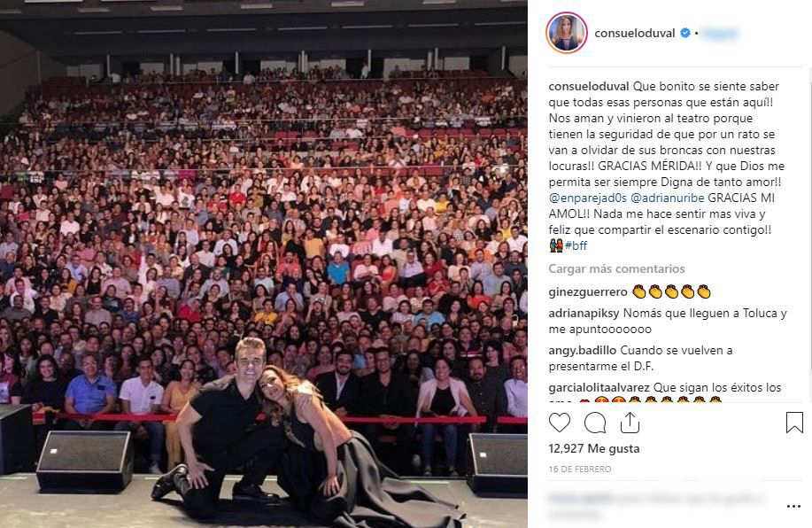
Task: Open garcialolitaalvarez commenter profile
Action: (x=599, y=387)
